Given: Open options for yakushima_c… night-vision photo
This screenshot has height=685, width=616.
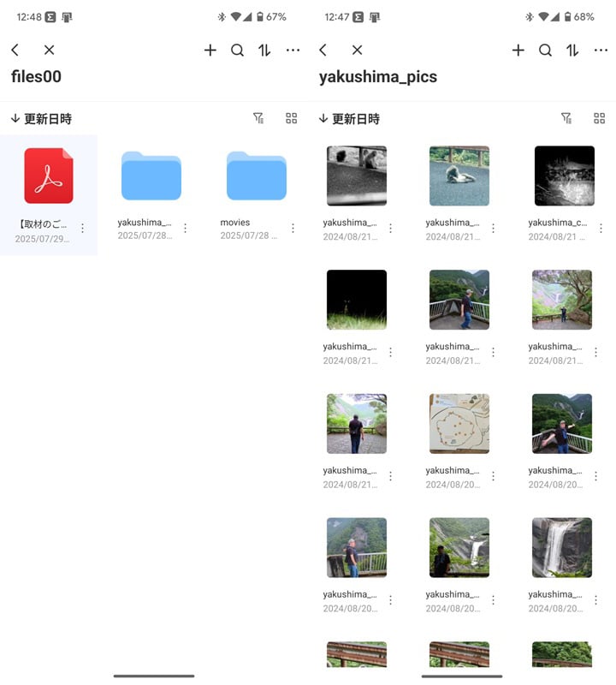Looking at the screenshot, I should point(601,228).
